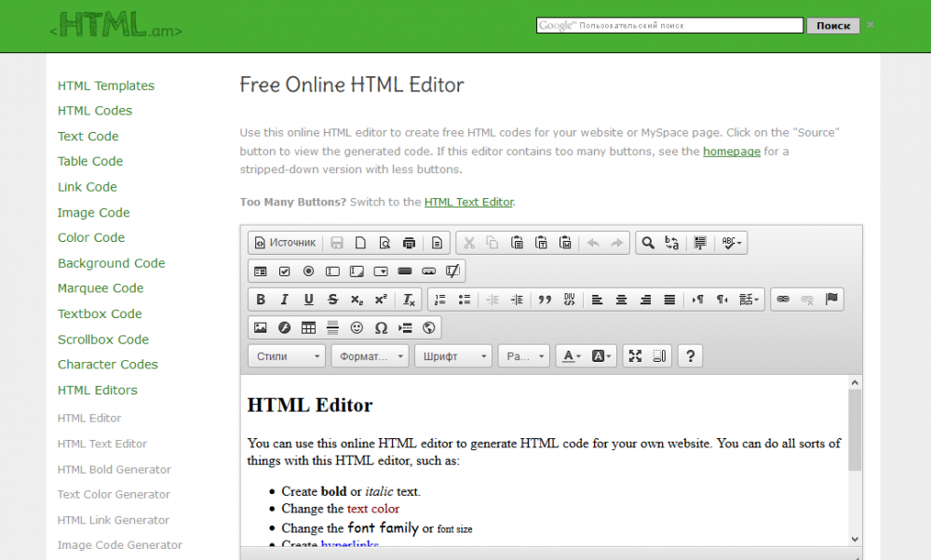
Task: Maximize the editor with the fullscreen icon
Action: click(635, 355)
